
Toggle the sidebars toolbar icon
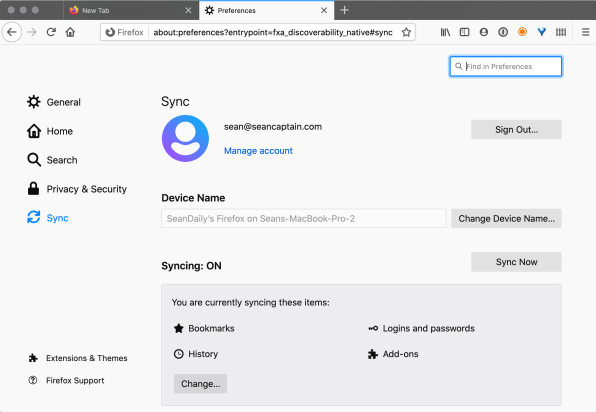pos(464,32)
